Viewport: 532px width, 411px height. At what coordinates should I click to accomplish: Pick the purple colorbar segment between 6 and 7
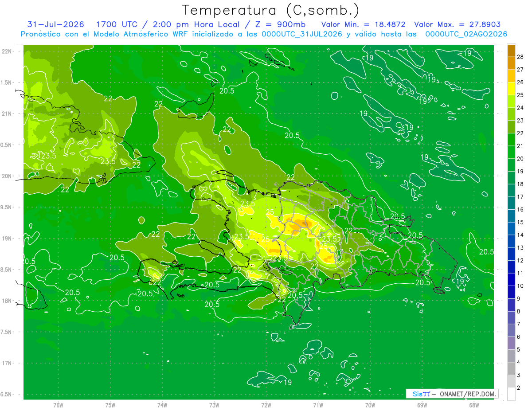pyautogui.click(x=511, y=330)
